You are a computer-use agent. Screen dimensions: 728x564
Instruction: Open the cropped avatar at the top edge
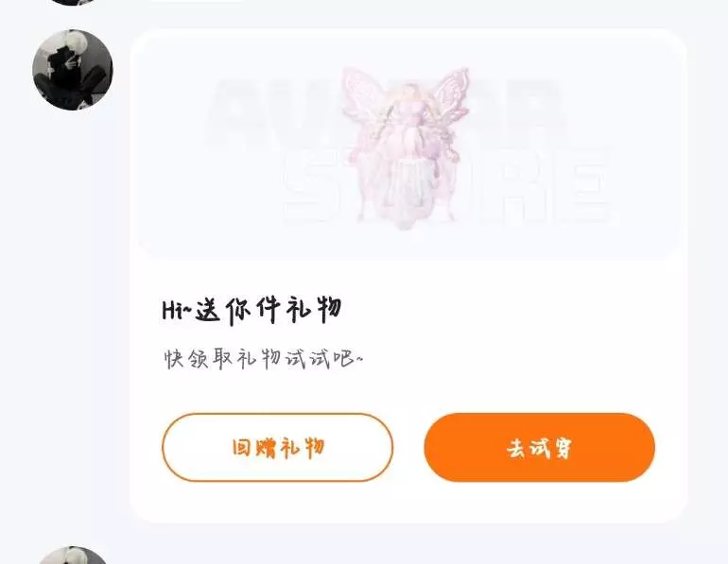coord(73,2)
